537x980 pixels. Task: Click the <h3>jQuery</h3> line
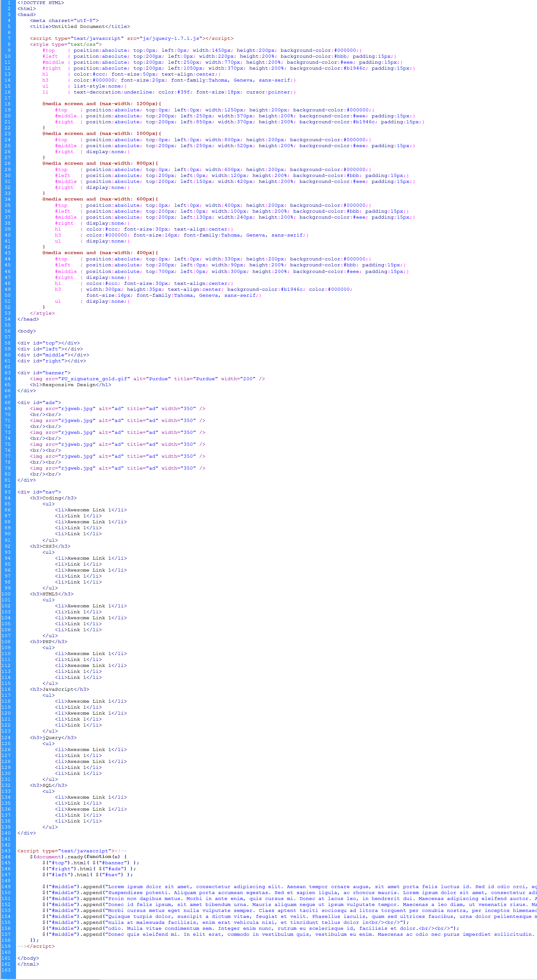coord(53,738)
